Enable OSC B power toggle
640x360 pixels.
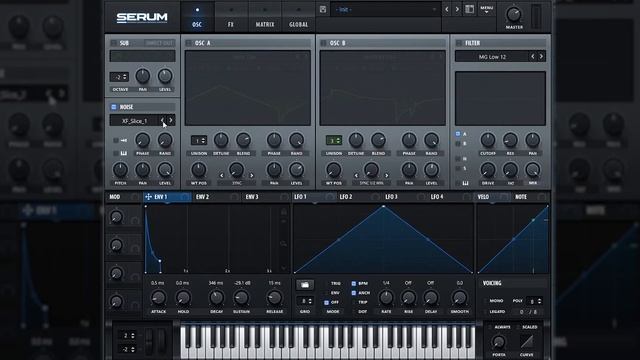click(323, 43)
